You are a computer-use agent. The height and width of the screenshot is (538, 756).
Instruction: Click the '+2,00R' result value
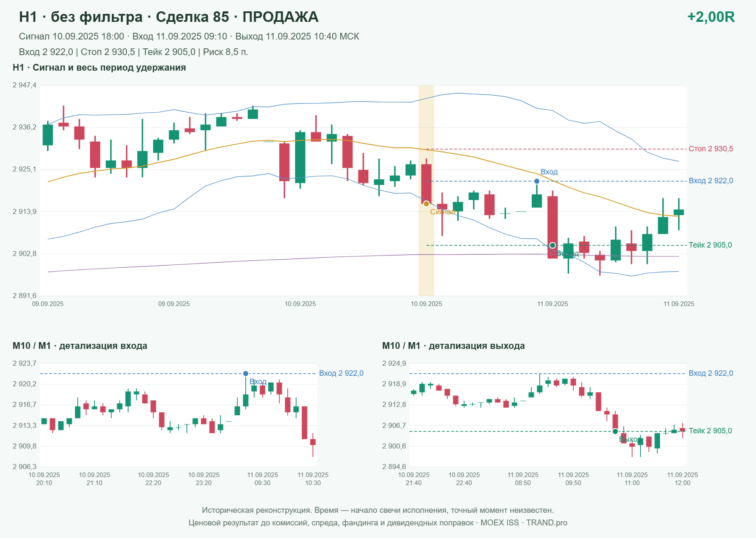711,17
